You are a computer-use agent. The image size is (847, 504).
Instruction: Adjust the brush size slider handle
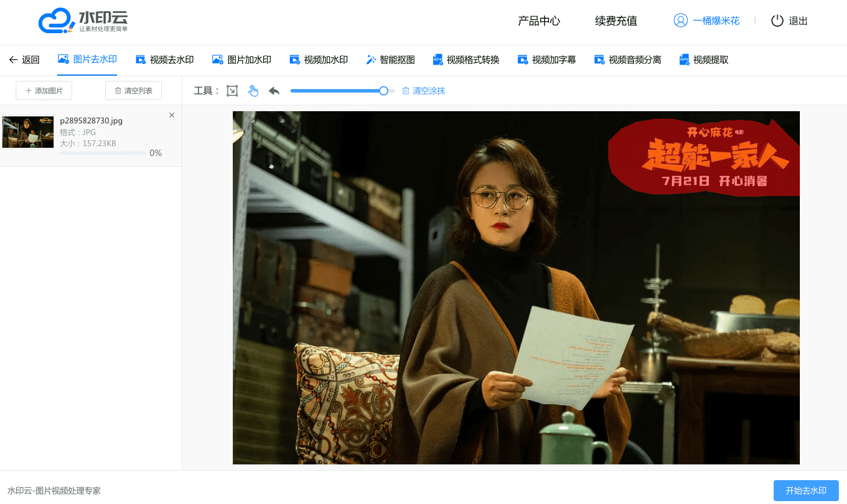pos(384,91)
